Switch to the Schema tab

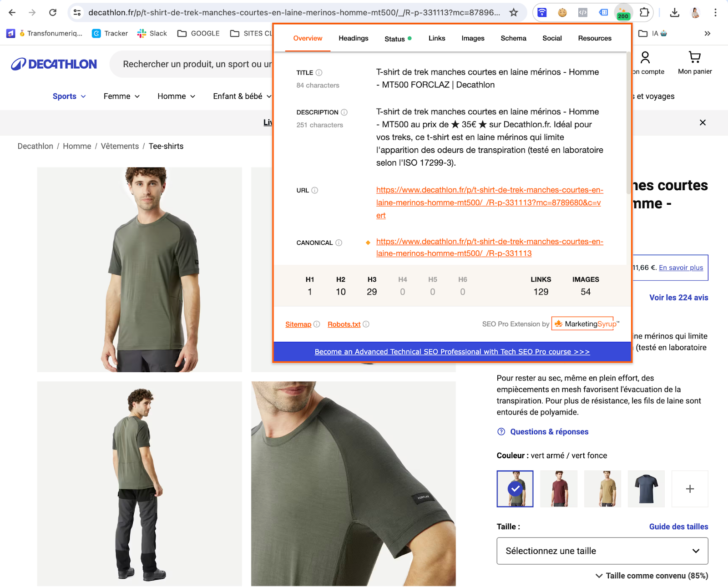coord(513,38)
